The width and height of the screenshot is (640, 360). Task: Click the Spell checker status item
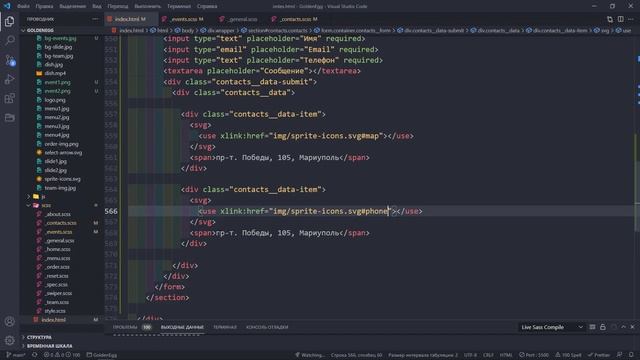568,355
